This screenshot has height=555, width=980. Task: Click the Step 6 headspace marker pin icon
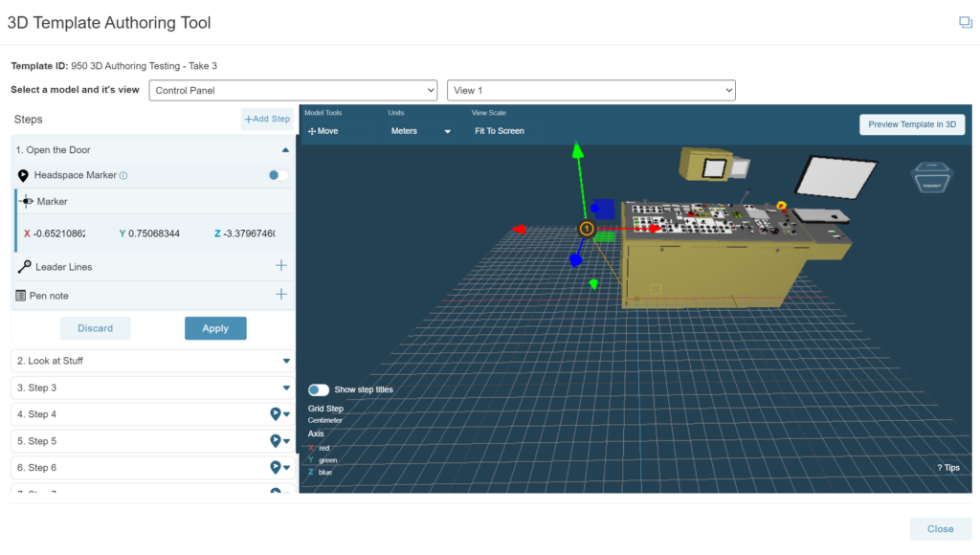tap(275, 467)
